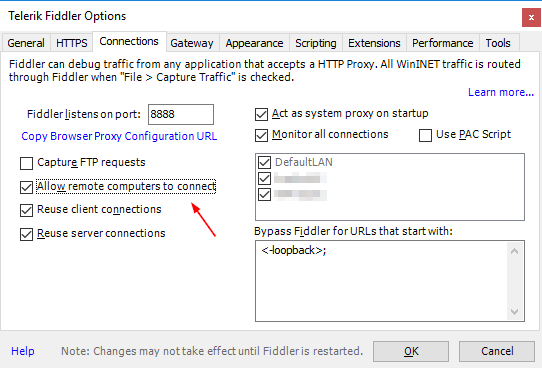Click the OK button

411,351
